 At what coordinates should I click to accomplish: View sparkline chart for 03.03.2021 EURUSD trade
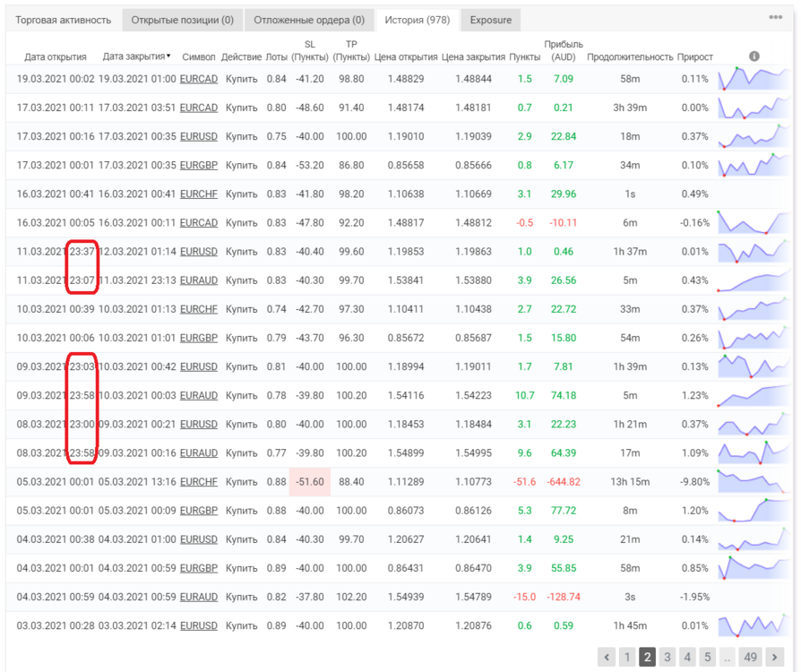(753, 625)
